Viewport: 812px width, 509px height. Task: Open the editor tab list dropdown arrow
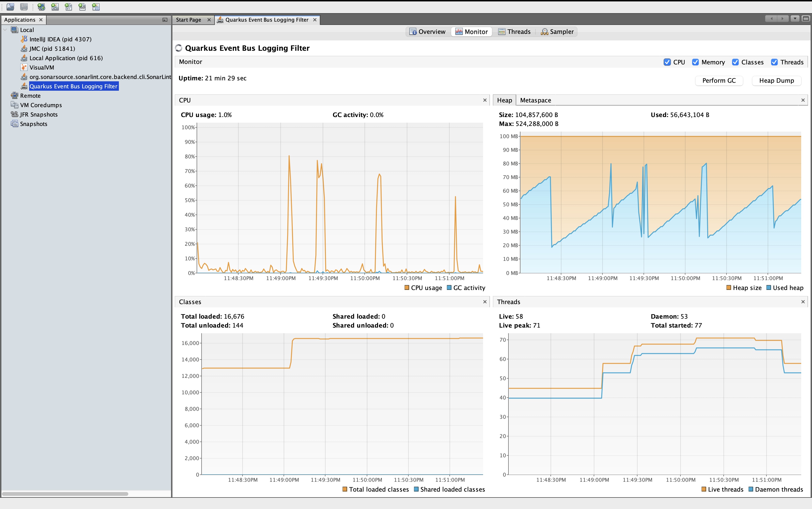click(x=795, y=19)
